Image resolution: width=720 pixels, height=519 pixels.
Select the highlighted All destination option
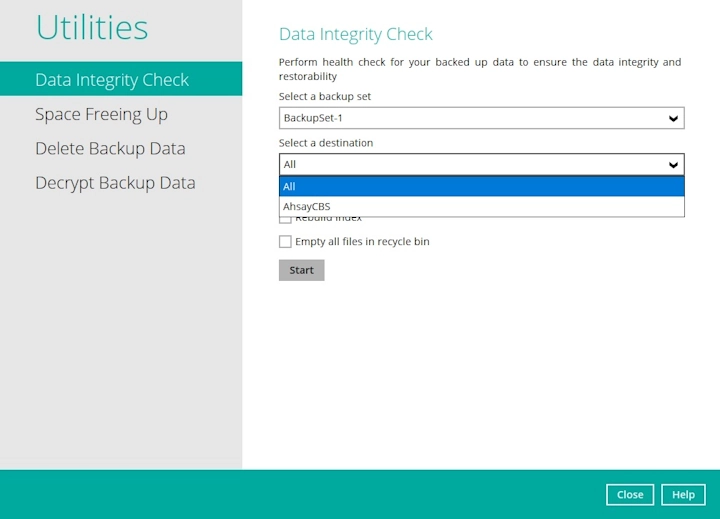(480, 186)
